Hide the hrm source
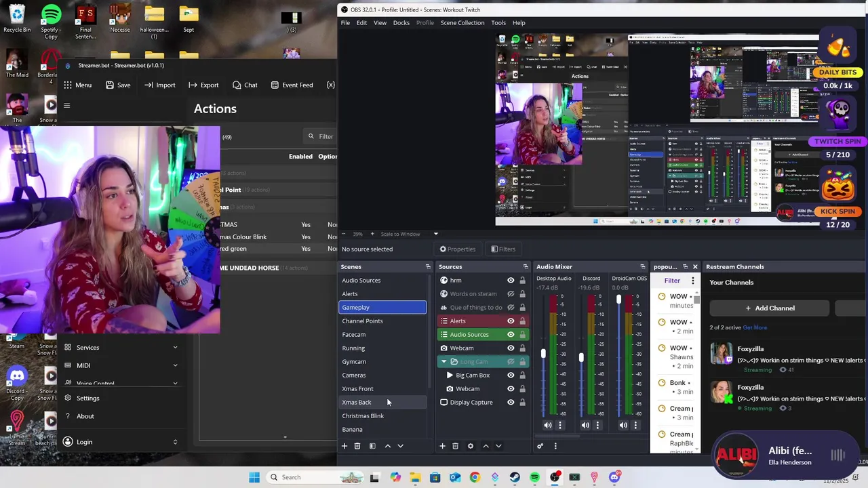 [511, 280]
